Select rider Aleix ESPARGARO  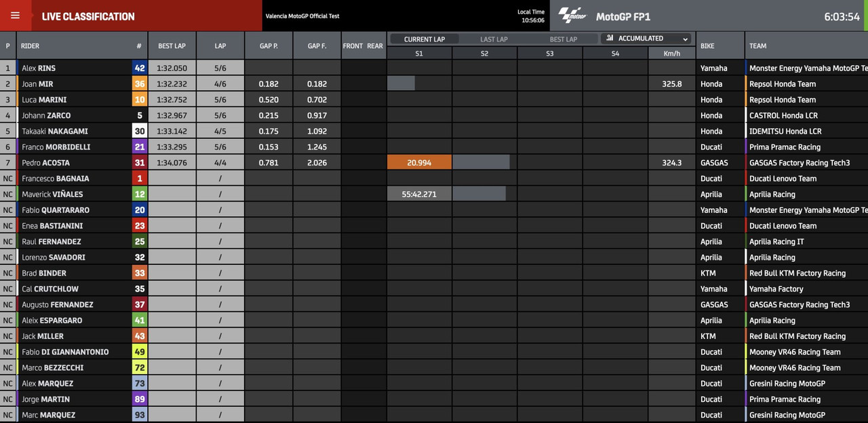click(x=52, y=321)
